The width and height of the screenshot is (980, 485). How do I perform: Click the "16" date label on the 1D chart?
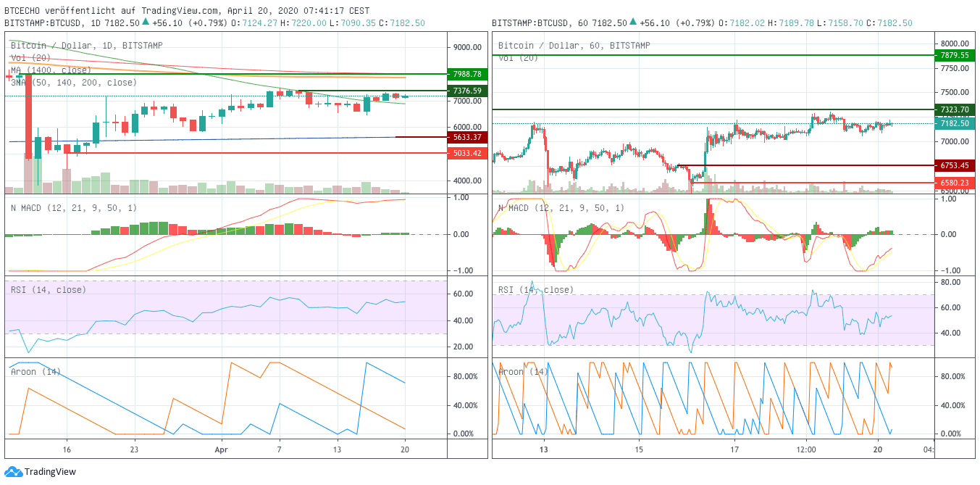pyautogui.click(x=67, y=449)
